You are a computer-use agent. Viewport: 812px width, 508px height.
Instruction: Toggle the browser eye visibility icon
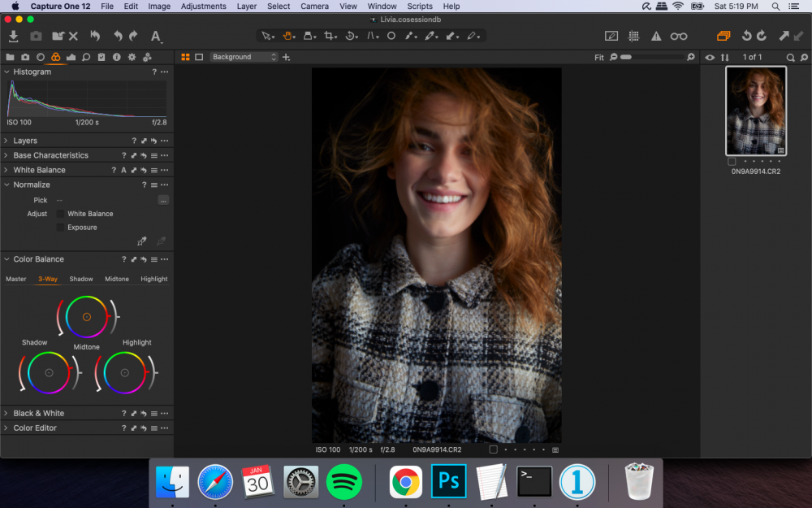click(x=710, y=57)
